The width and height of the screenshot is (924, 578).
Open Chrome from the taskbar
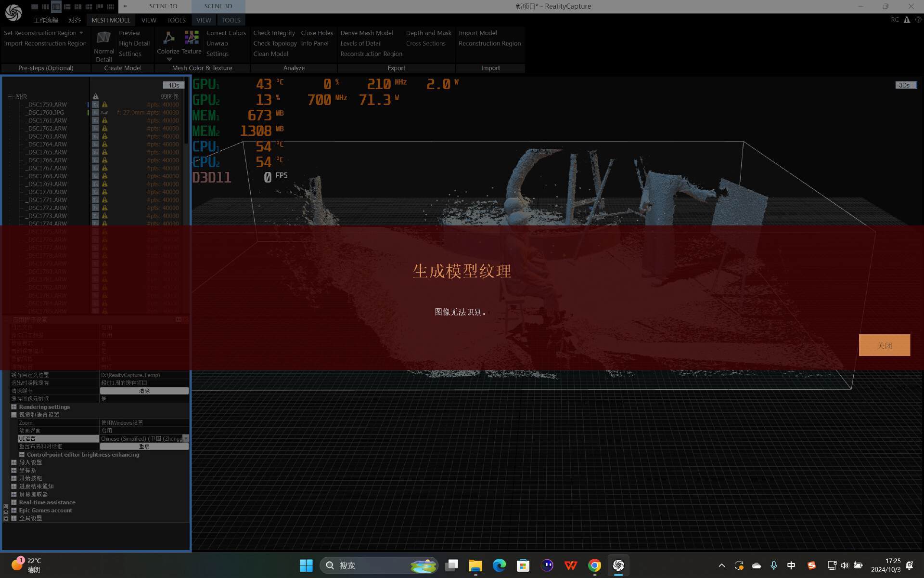point(595,565)
